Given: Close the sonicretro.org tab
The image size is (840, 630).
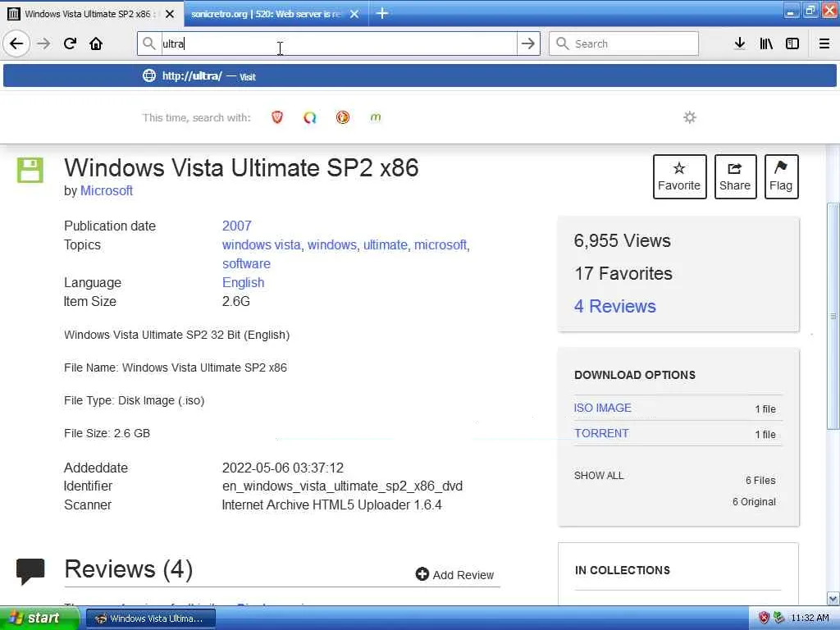Looking at the screenshot, I should coord(354,14).
